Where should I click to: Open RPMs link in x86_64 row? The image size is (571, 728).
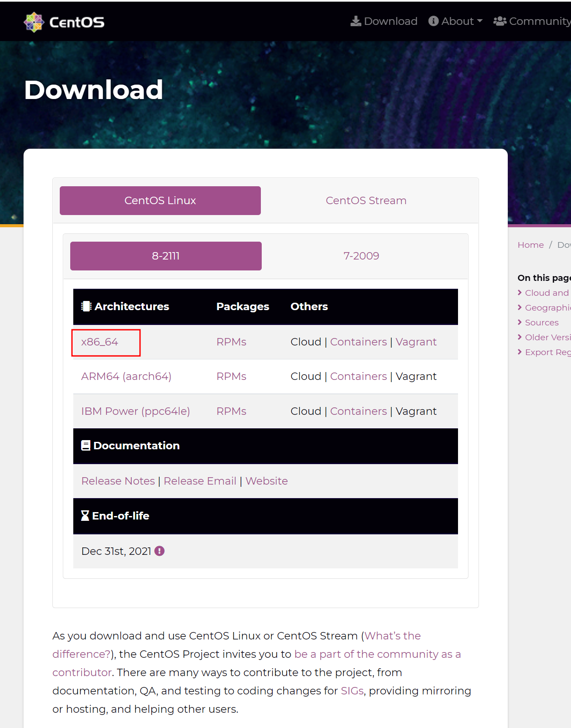231,342
